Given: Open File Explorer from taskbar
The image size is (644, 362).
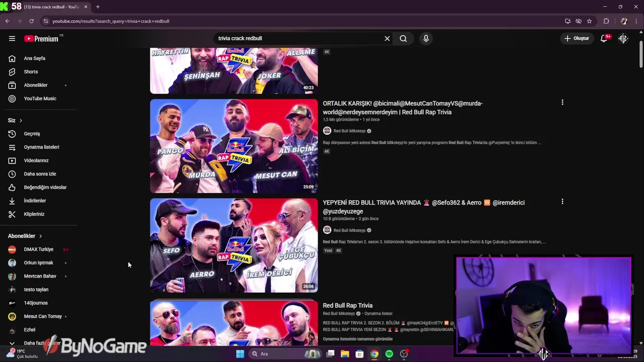Looking at the screenshot, I should pyautogui.click(x=345, y=354).
